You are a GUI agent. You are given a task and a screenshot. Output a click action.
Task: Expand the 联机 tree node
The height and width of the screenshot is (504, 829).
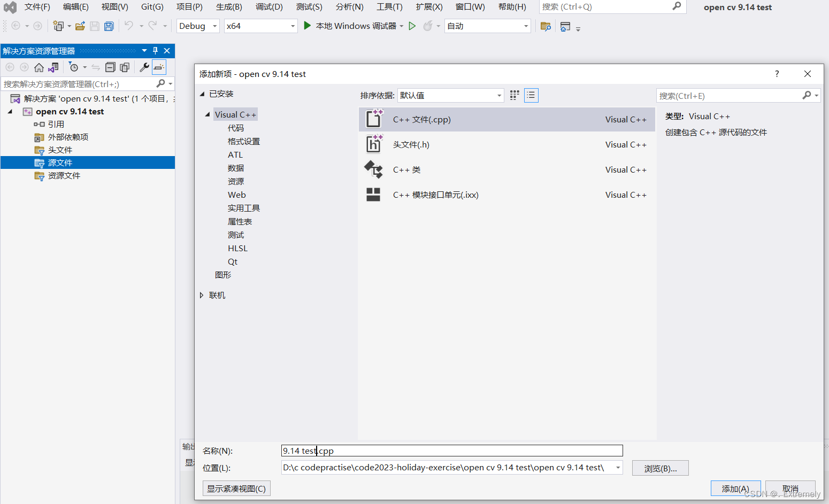click(202, 295)
